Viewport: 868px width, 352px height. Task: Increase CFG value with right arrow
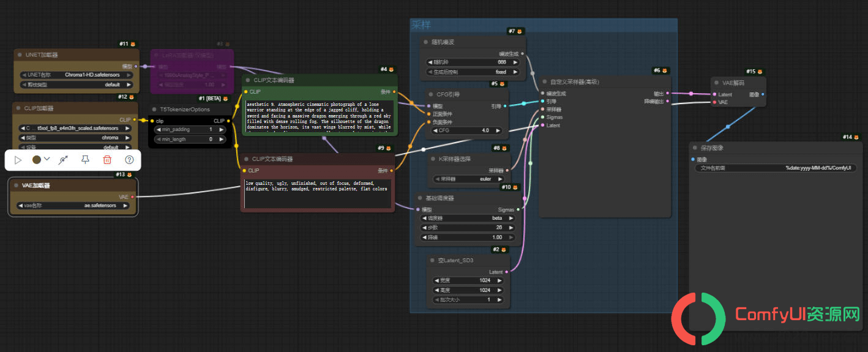point(498,130)
